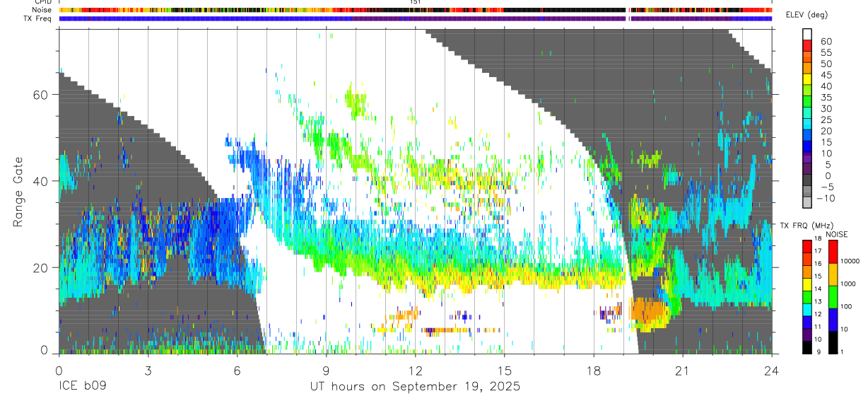Pick green 100–1000 noise scale swatch
868x401 pixels.
coord(833,296)
